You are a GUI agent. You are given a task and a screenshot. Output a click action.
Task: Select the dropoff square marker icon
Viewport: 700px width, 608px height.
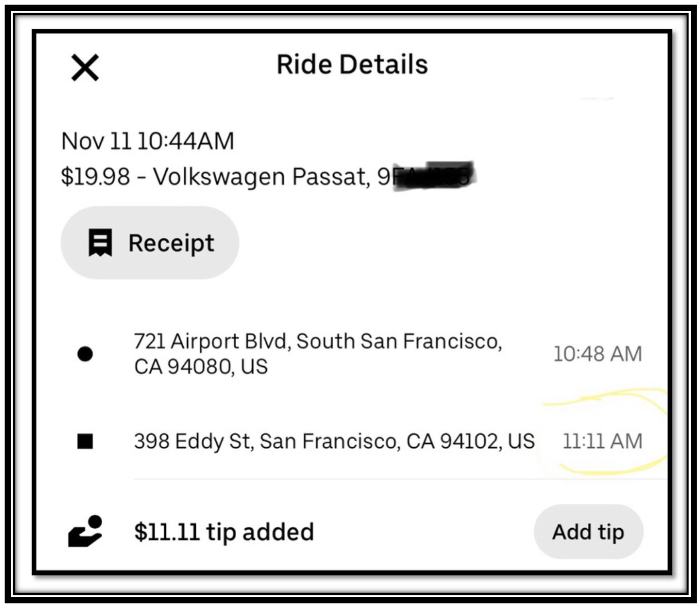coord(85,442)
